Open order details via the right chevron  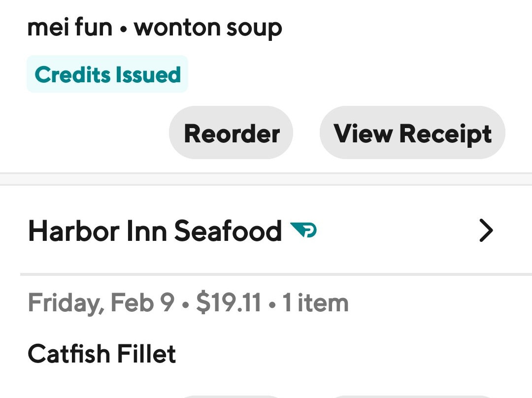click(486, 231)
